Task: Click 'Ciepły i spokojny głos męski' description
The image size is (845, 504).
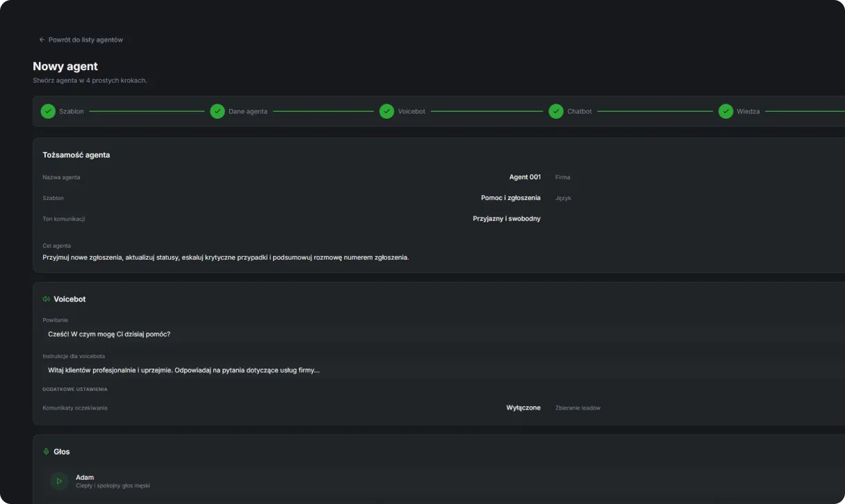Action: pos(113,486)
